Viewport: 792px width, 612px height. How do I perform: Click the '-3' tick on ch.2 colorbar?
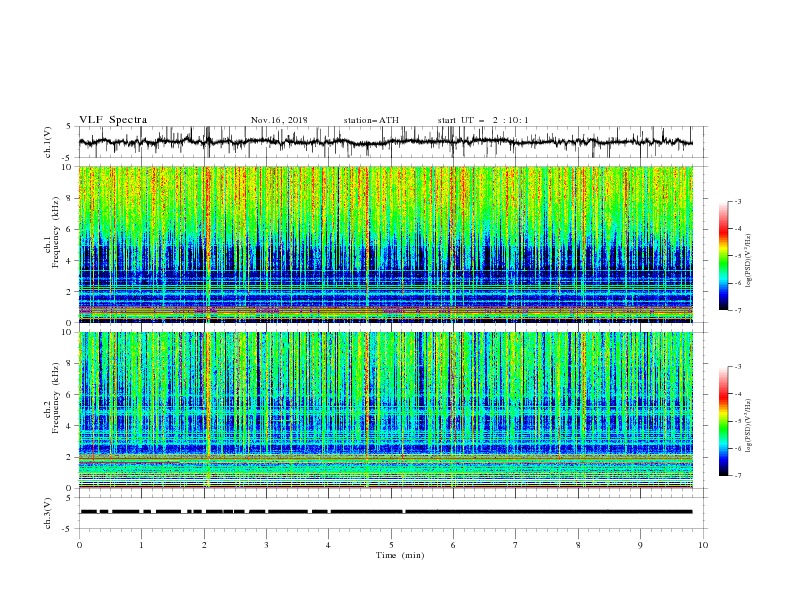click(737, 367)
